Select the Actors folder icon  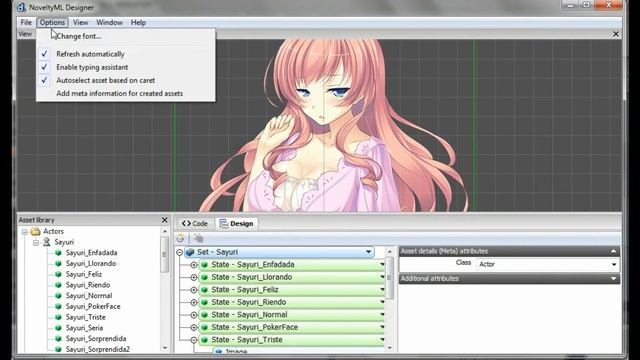point(36,231)
